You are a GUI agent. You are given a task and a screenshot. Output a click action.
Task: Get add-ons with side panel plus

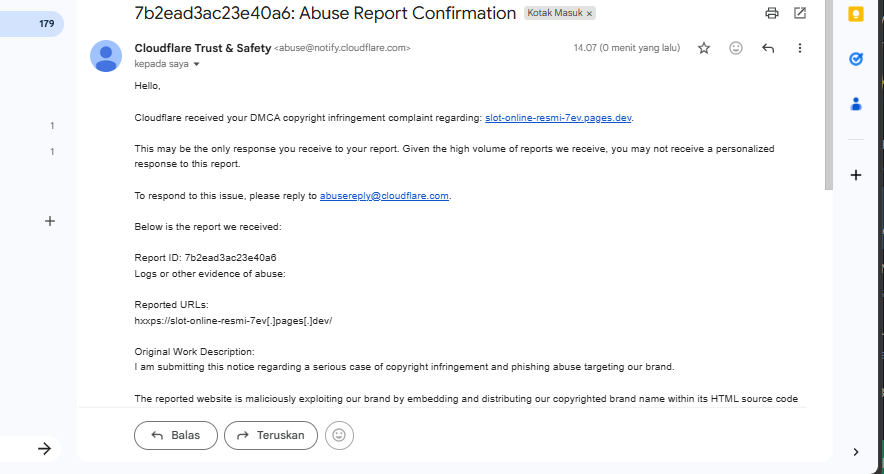(x=856, y=175)
